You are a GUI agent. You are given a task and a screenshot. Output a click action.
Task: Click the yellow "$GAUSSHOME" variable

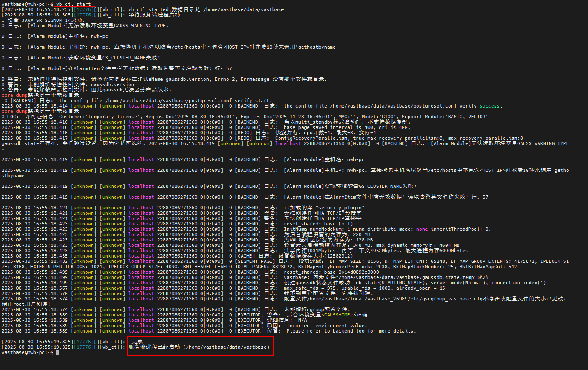(336, 315)
